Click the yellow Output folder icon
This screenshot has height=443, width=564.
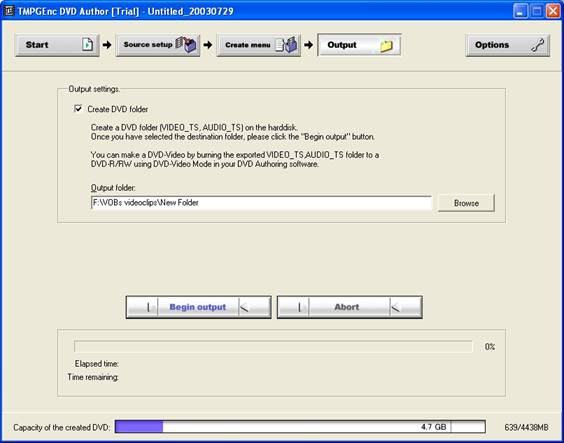point(386,46)
